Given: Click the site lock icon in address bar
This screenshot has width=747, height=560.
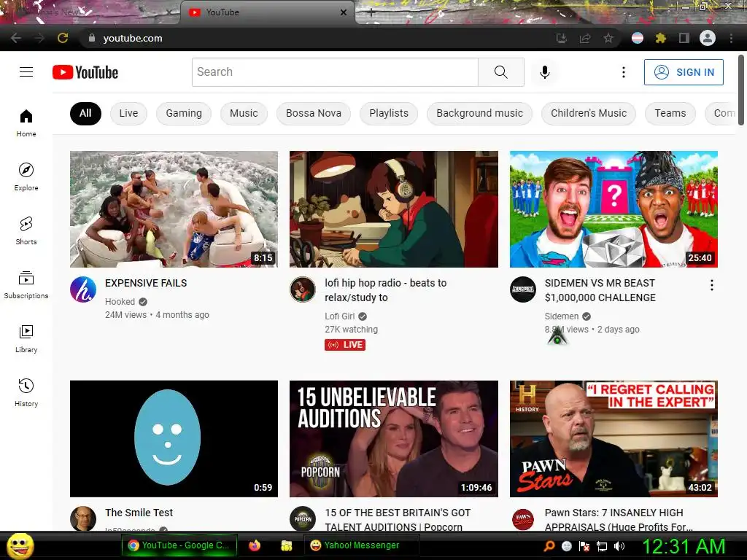Looking at the screenshot, I should click(x=92, y=38).
